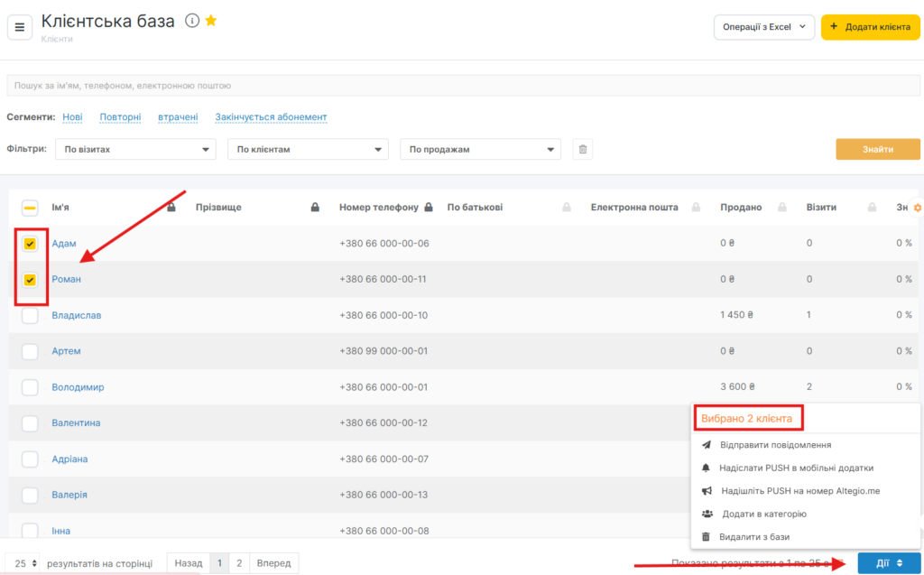Click the lock icon in Ім'я column
The height and width of the screenshot is (575, 924).
pyautogui.click(x=171, y=208)
